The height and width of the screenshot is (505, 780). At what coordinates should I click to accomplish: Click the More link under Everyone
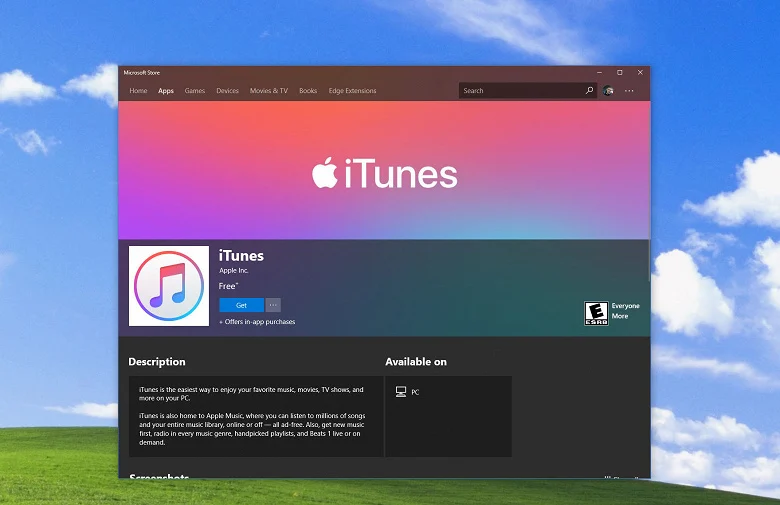coord(620,316)
